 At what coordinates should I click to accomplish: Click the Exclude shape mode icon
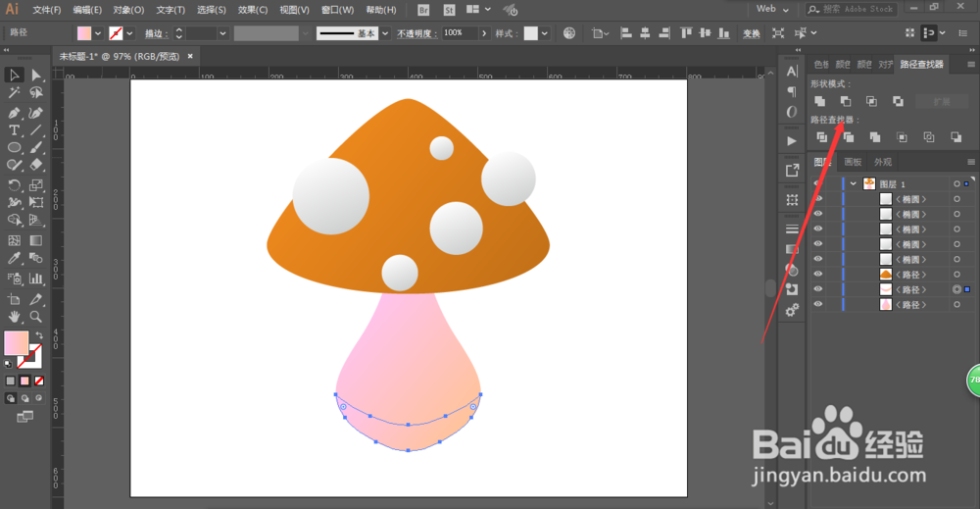[898, 101]
